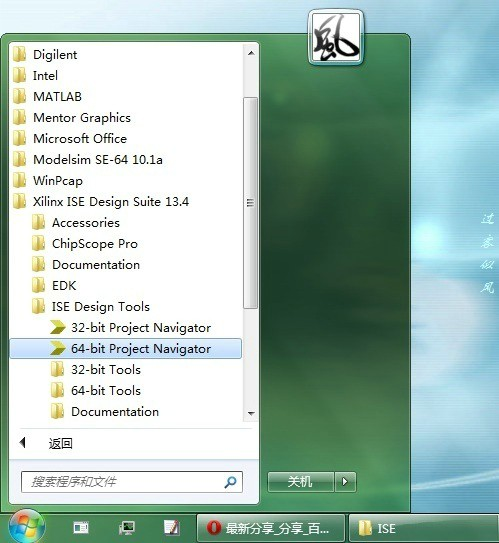Expand the 64-bit Tools folder

tap(126, 391)
